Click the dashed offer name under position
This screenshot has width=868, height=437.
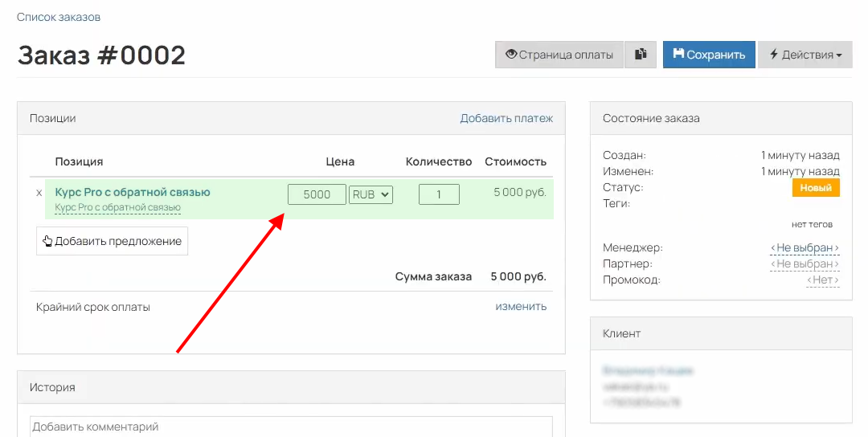pyautogui.click(x=117, y=207)
